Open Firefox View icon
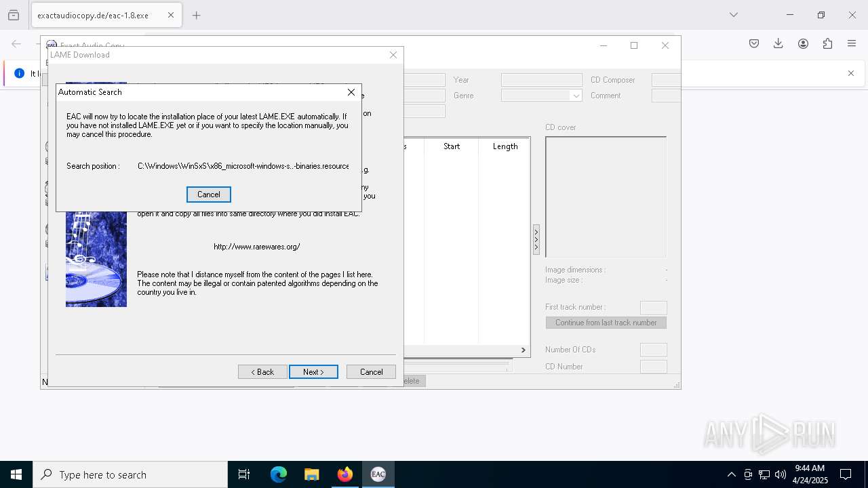868x488 pixels. pyautogui.click(x=14, y=15)
